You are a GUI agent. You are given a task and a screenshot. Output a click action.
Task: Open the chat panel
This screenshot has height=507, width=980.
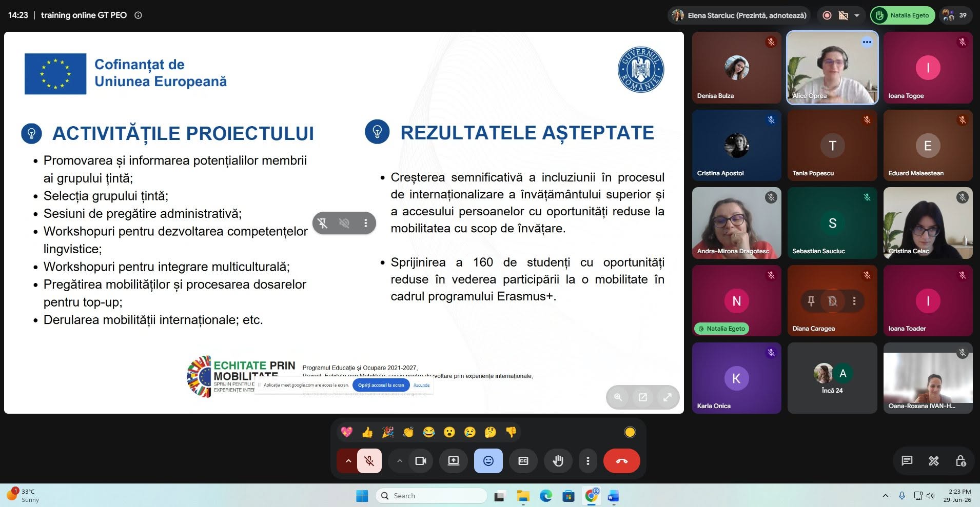(x=907, y=461)
